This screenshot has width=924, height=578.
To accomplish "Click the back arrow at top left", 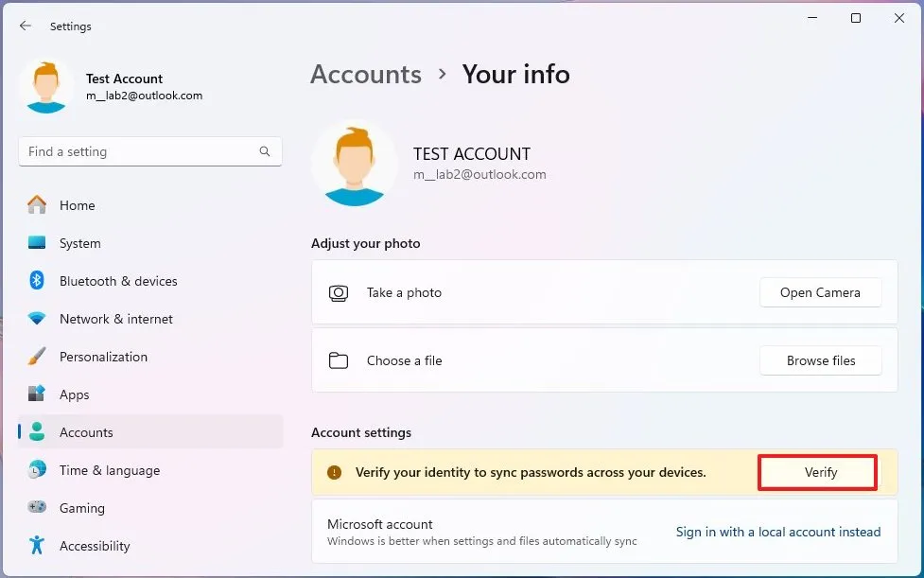I will pos(25,26).
